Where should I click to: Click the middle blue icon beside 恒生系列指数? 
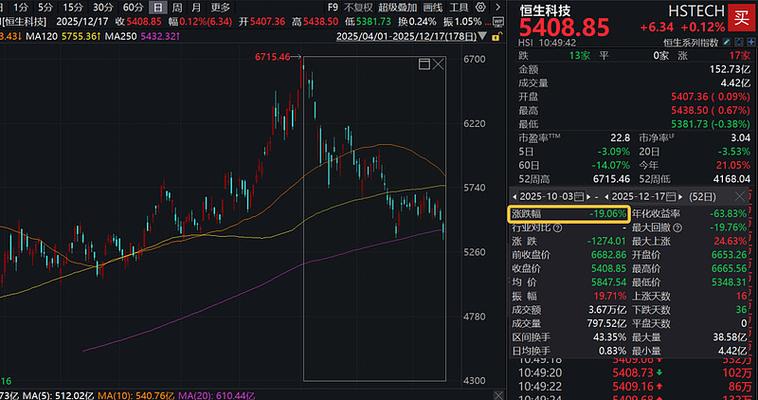740,43
